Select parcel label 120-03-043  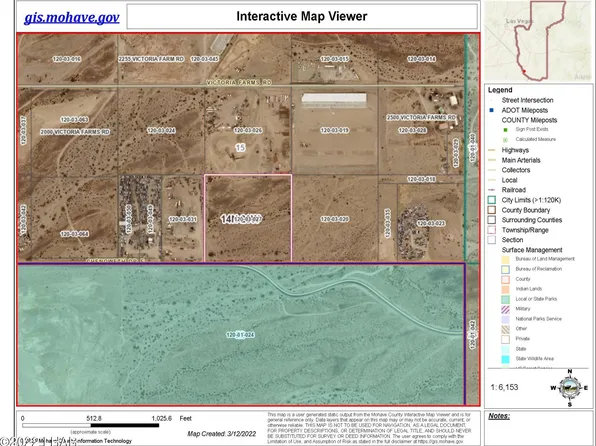click(204, 59)
